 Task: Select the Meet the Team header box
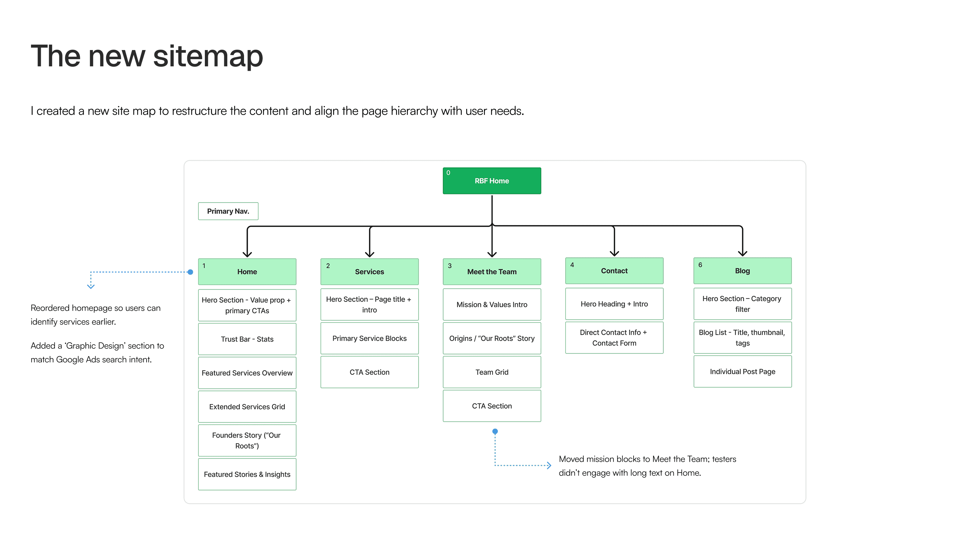[x=491, y=271]
